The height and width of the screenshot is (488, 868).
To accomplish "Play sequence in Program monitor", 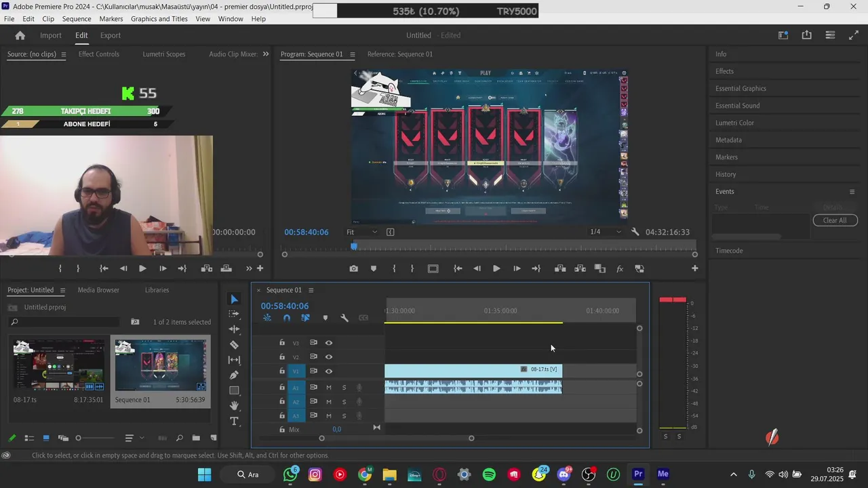I will pos(496,268).
